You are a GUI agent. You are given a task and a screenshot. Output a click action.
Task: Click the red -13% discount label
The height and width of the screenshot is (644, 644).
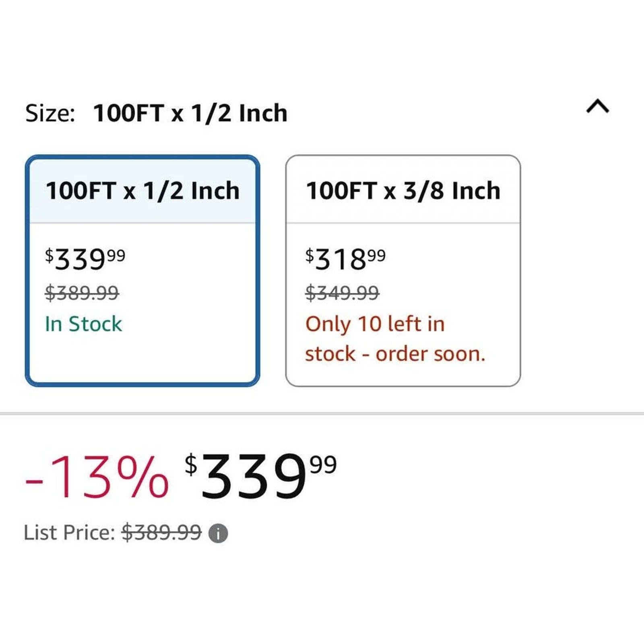tap(97, 477)
